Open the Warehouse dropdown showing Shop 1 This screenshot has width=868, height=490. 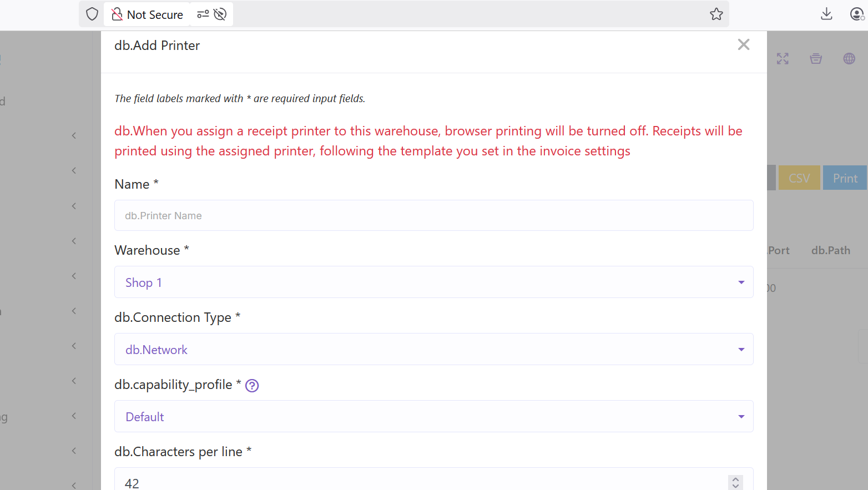click(x=433, y=282)
